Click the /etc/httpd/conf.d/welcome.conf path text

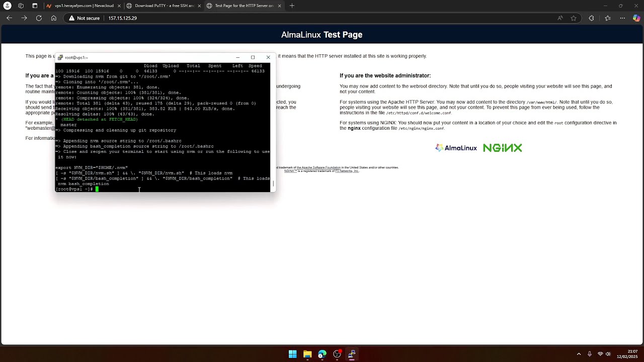click(419, 113)
